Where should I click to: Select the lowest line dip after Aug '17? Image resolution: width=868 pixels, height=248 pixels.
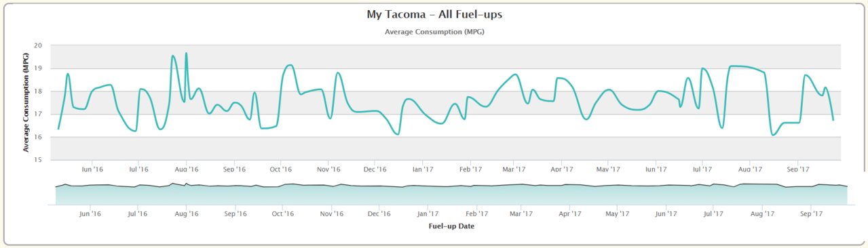tap(773, 135)
